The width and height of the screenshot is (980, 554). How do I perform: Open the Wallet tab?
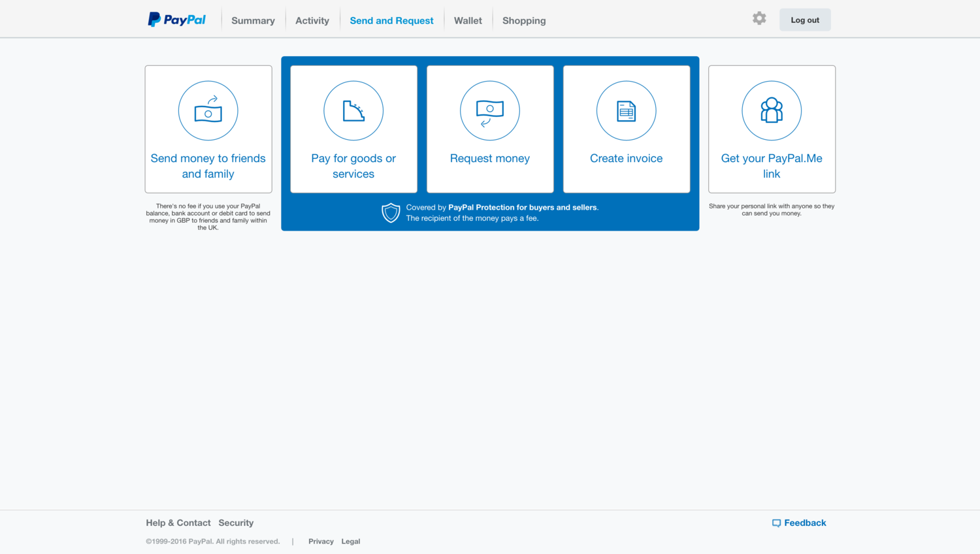468,20
